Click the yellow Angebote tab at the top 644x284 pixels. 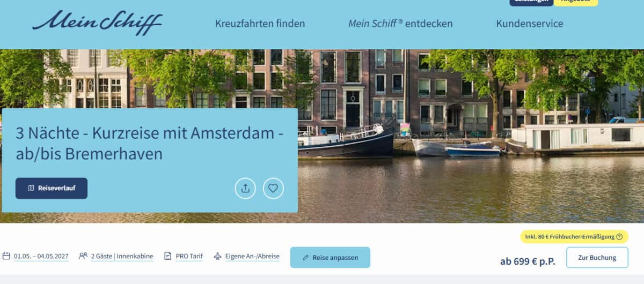(x=575, y=2)
